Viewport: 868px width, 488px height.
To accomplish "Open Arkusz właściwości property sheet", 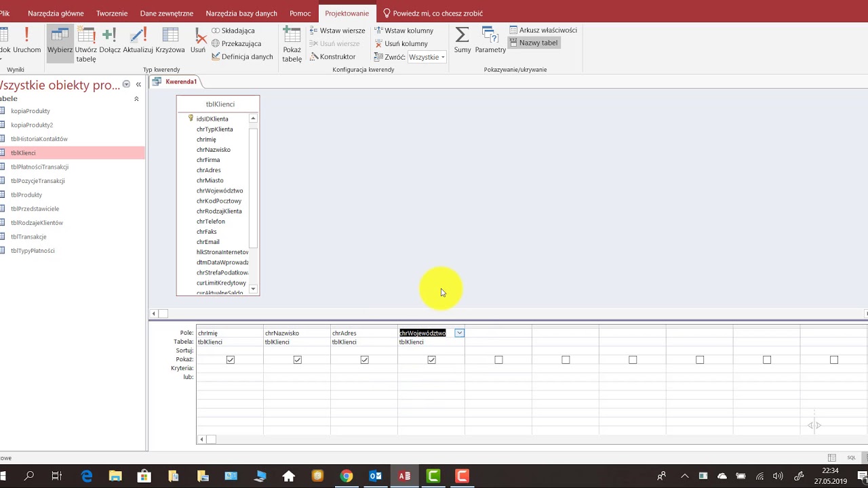I will pos(543,30).
